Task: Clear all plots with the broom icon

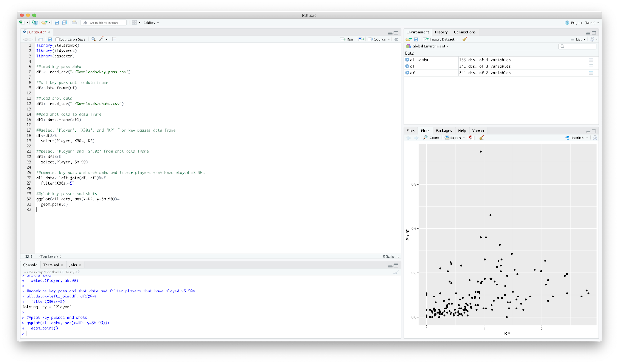Action: [482, 138]
